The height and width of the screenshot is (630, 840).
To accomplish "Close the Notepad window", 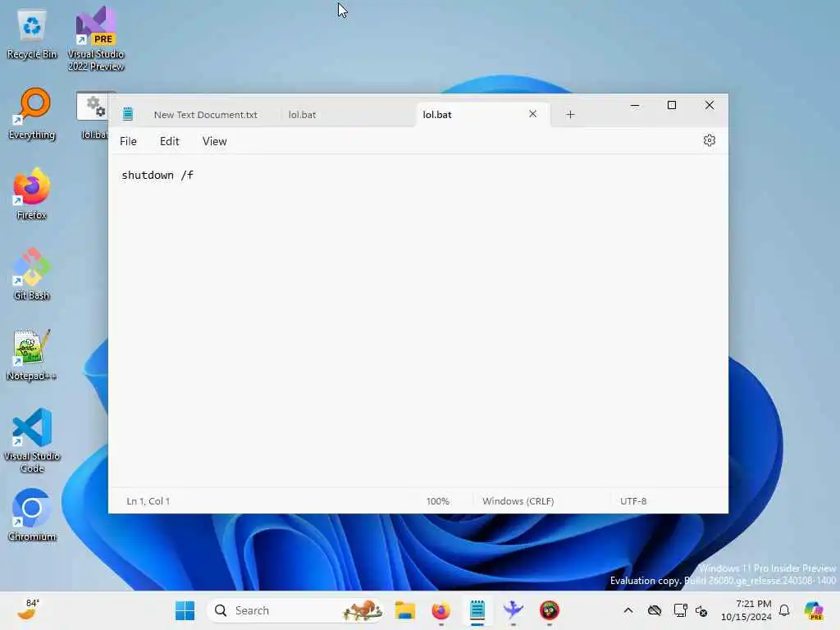I will pos(710,106).
